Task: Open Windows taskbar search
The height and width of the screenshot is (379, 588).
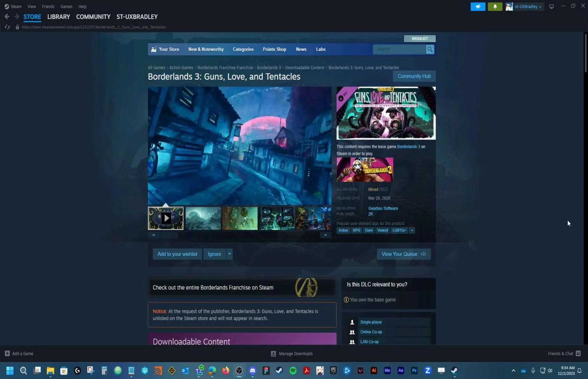Action: point(24,371)
